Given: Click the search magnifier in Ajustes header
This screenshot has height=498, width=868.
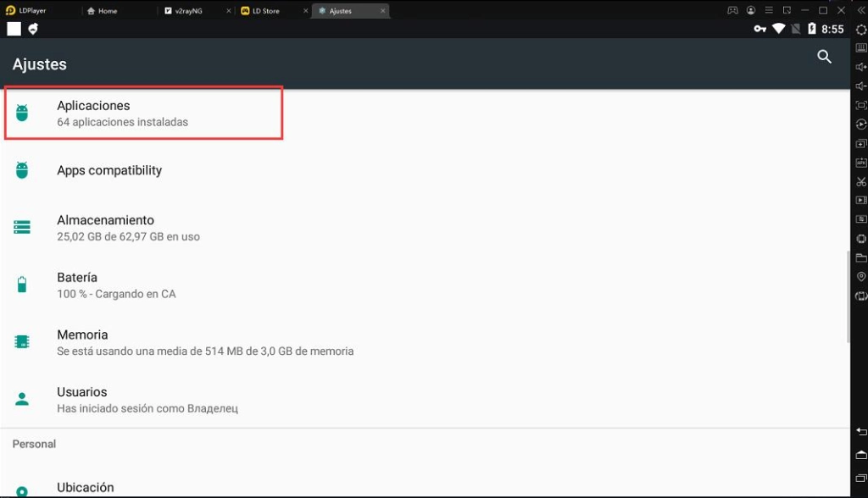Looking at the screenshot, I should 824,57.
